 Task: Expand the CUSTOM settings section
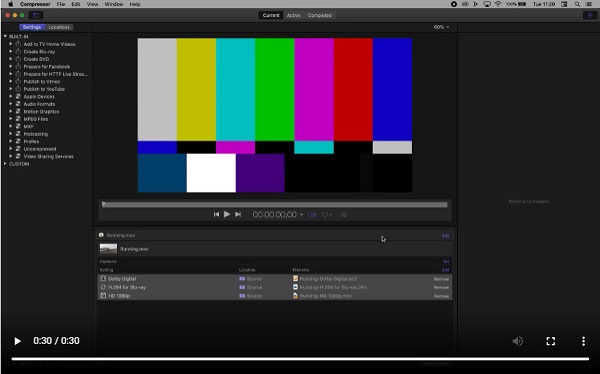coord(5,164)
